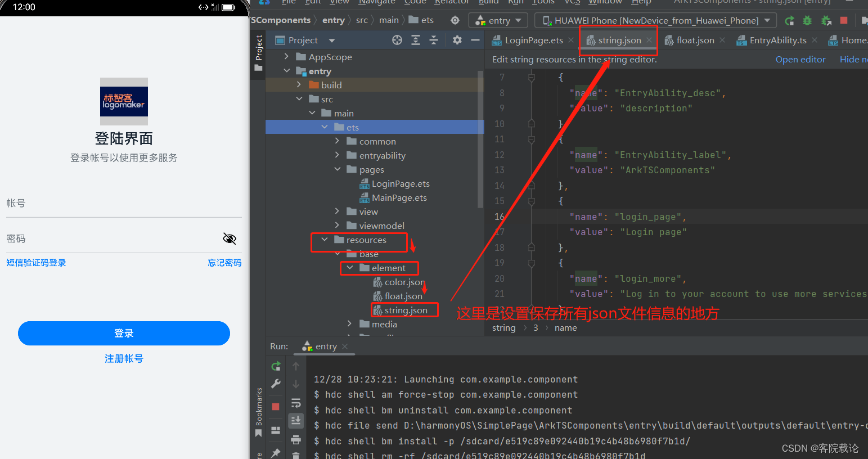
Task: Open the HUAWEI Phone device selector dropdown
Action: point(655,21)
